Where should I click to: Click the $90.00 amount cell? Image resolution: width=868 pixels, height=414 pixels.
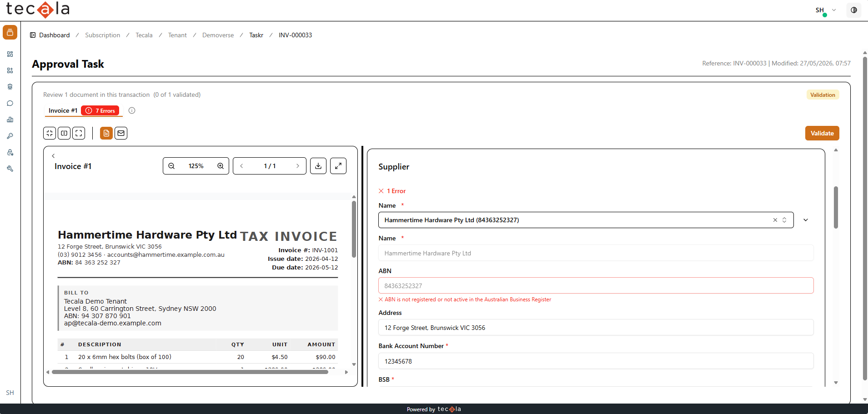click(326, 357)
